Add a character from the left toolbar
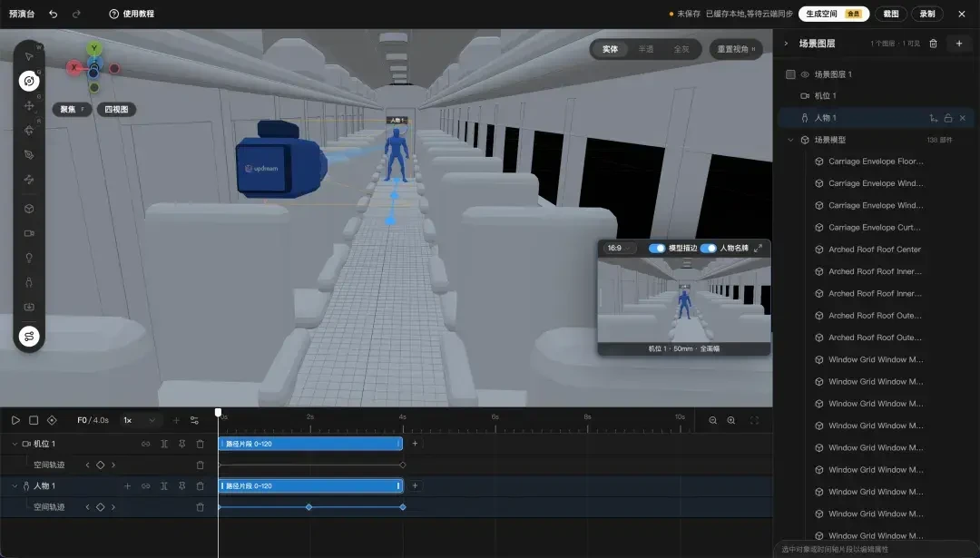The width and height of the screenshot is (980, 558). pos(29,282)
